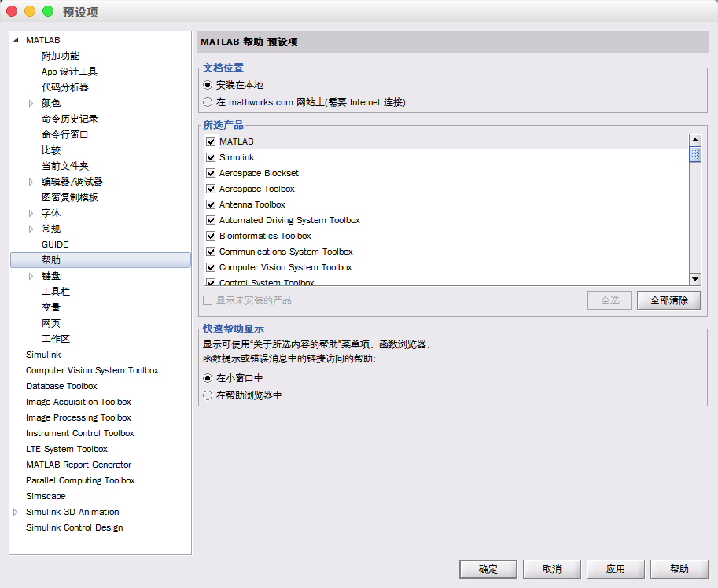The height and width of the screenshot is (588, 718).
Task: Uncheck Automated Driving System Toolbox checkbox
Action: tap(211, 221)
